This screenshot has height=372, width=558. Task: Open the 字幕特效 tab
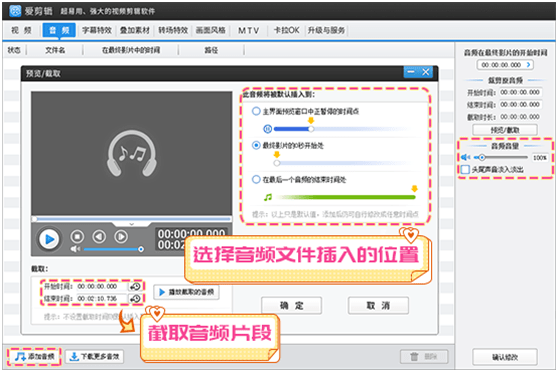click(x=97, y=30)
